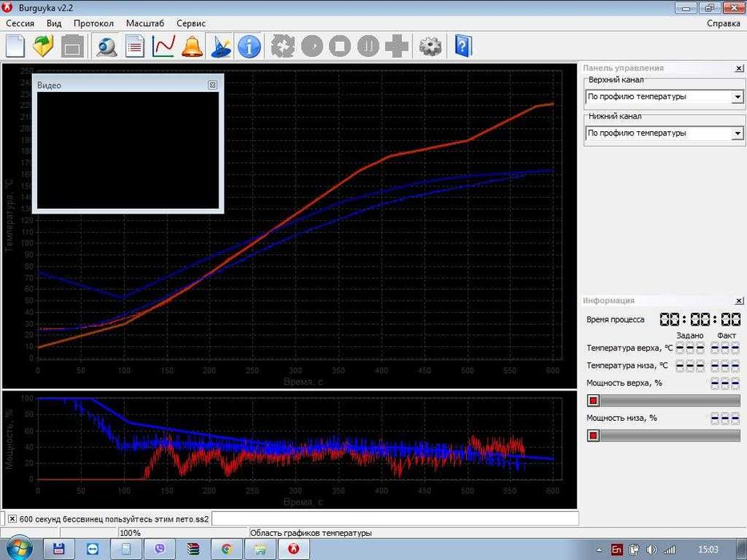Show the temperature graph chart icon
The width and height of the screenshot is (747, 560).
(x=163, y=46)
